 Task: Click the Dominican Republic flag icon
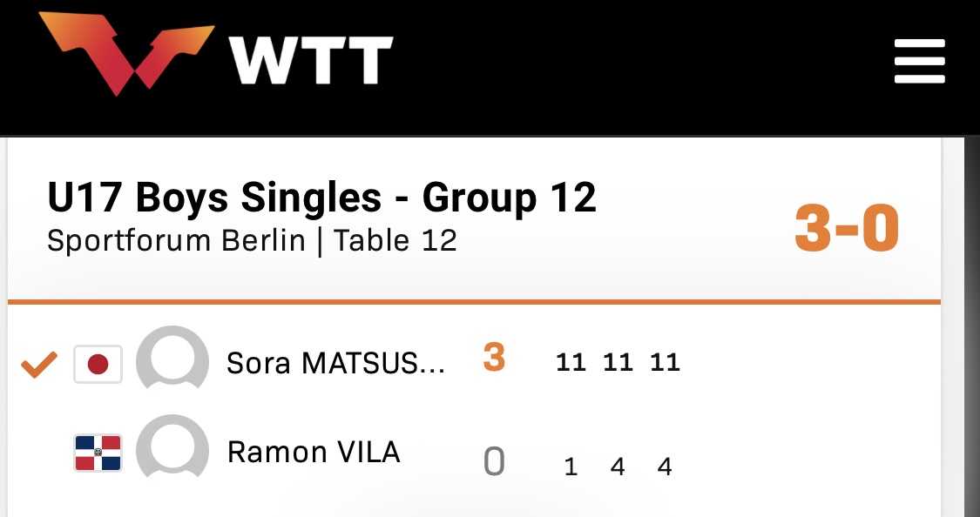(98, 453)
